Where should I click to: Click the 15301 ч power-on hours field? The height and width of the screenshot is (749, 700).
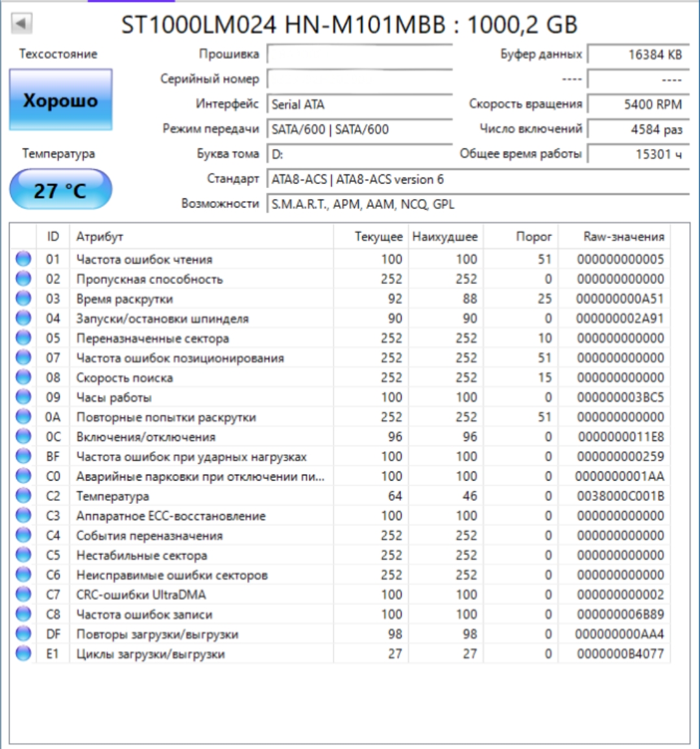pyautogui.click(x=638, y=154)
